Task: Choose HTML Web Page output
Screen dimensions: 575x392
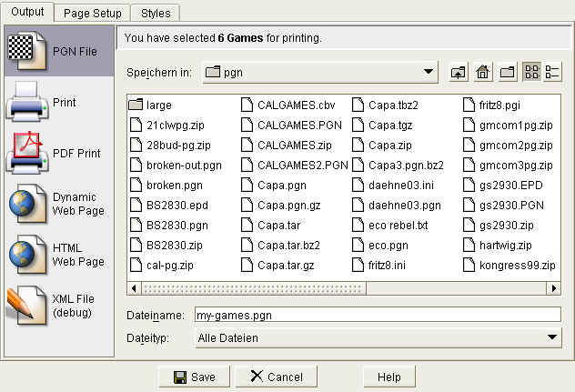Action: (x=56, y=255)
